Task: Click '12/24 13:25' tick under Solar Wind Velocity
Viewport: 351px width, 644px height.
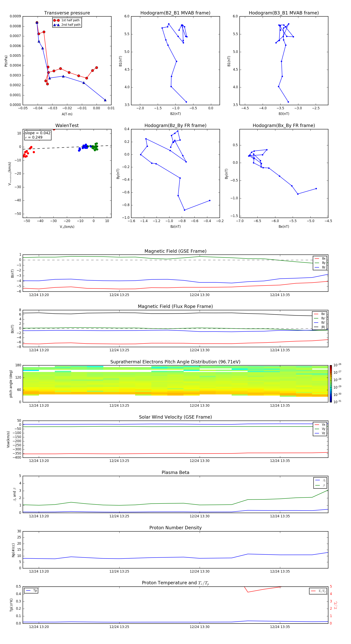Action: pyautogui.click(x=119, y=461)
